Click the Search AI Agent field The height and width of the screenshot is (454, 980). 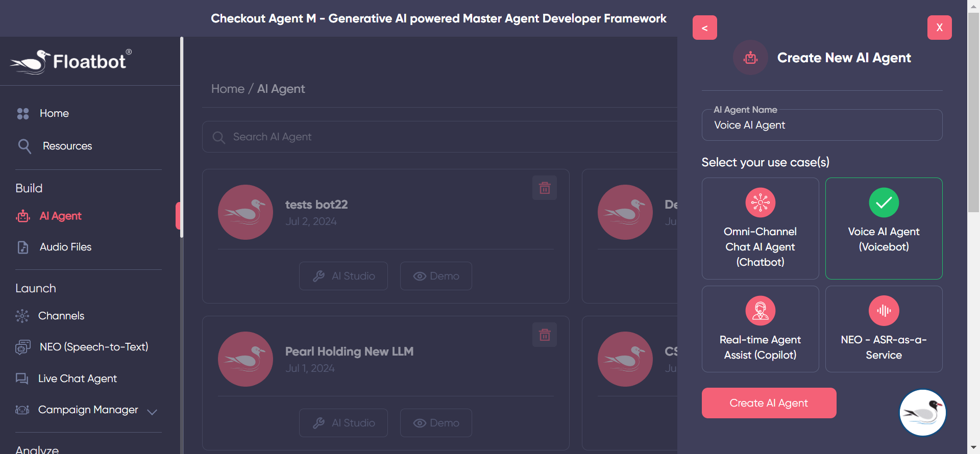pos(439,137)
